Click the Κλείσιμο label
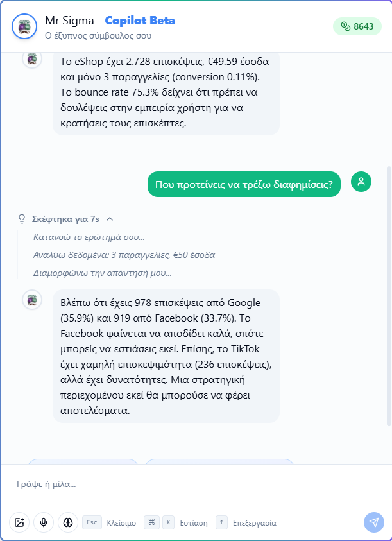 click(121, 523)
